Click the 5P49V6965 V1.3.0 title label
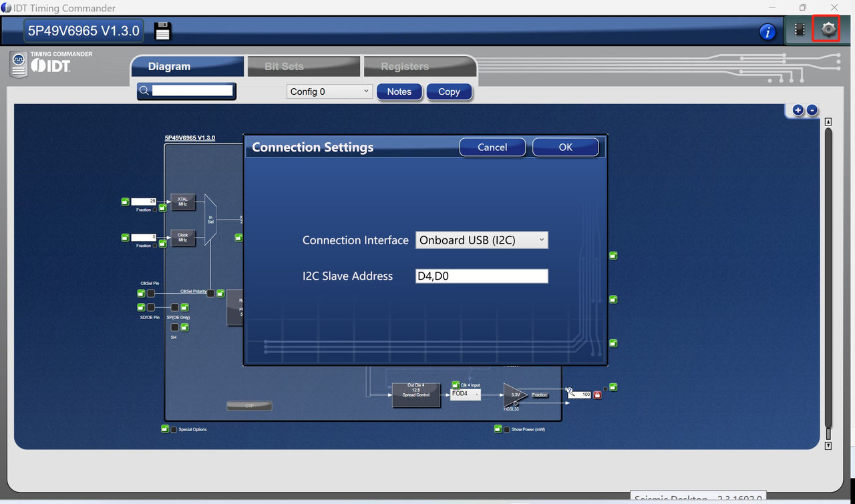855x504 pixels. 83,31
